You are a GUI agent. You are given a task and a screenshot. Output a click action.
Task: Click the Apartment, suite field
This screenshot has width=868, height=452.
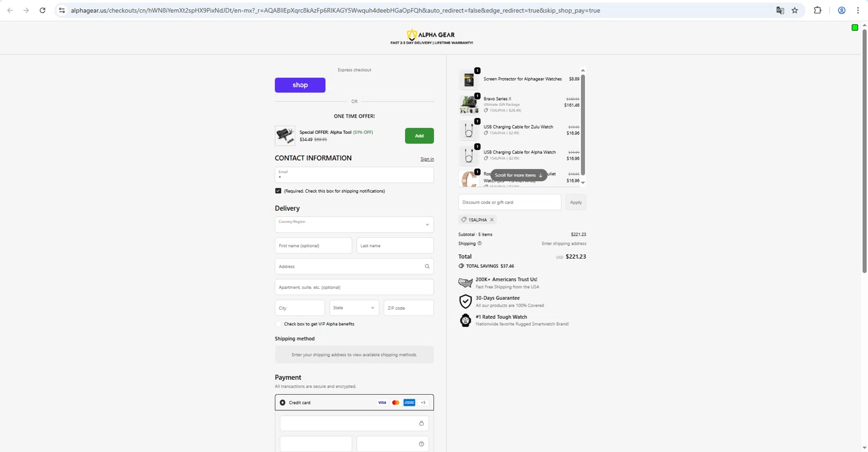354,287
